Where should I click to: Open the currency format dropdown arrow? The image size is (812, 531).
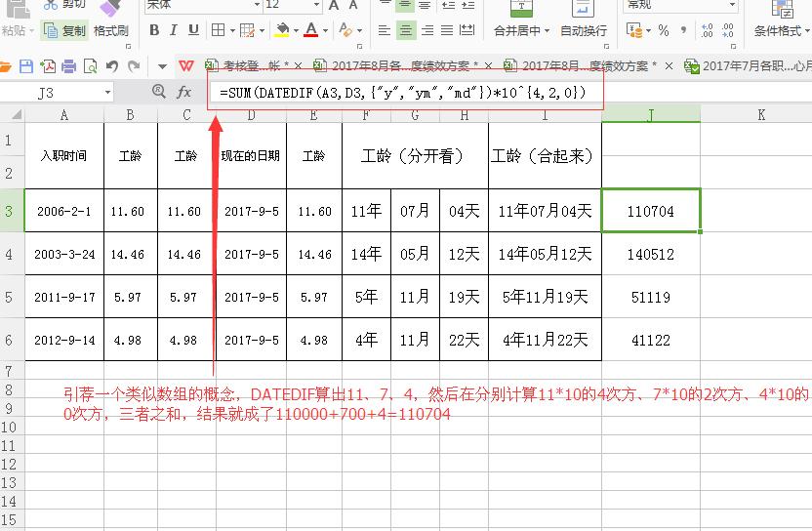click(x=648, y=31)
